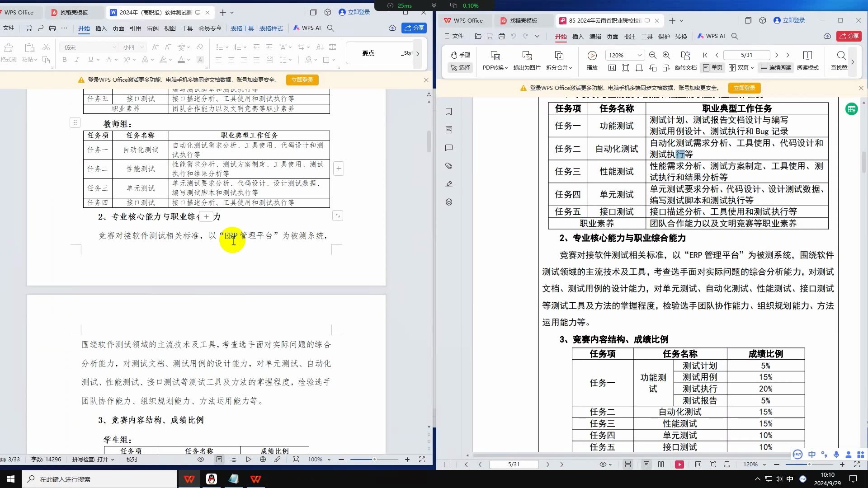The width and height of the screenshot is (868, 488).
Task: Open PDF find and replace
Action: click(840, 61)
